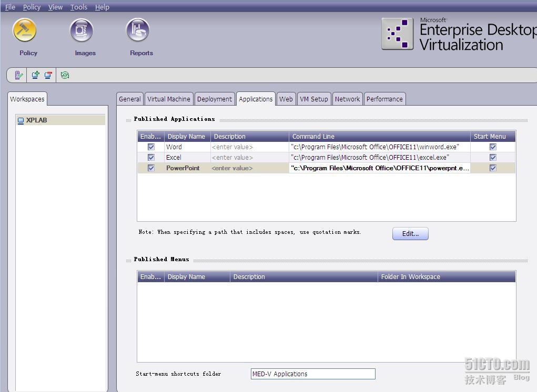537x392 pixels.
Task: Click the Folder In Workspace column header
Action: [447, 277]
